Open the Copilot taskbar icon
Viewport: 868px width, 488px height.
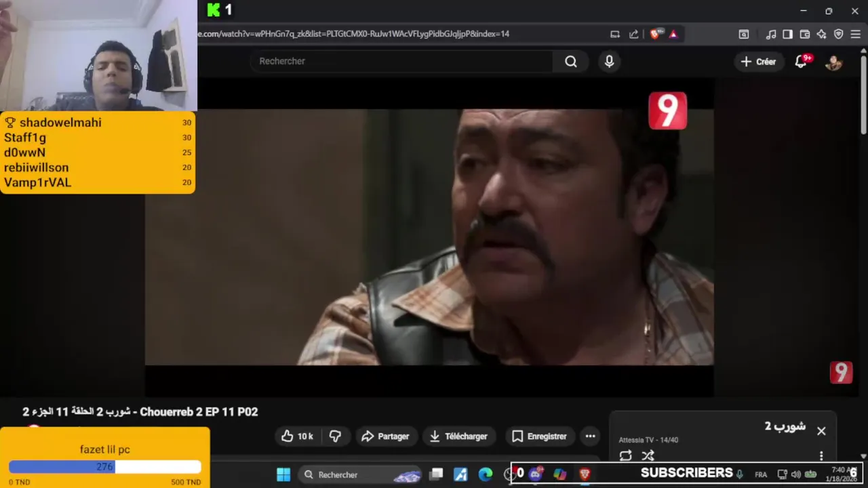coord(559,474)
